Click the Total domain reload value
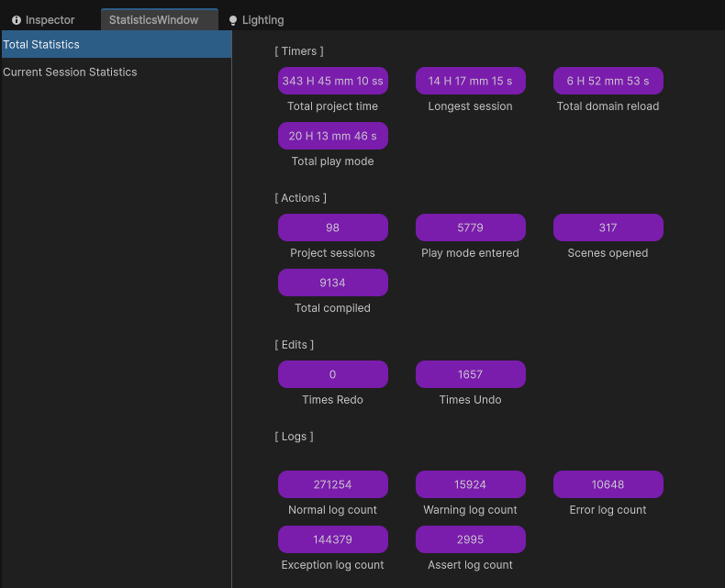 coord(608,81)
